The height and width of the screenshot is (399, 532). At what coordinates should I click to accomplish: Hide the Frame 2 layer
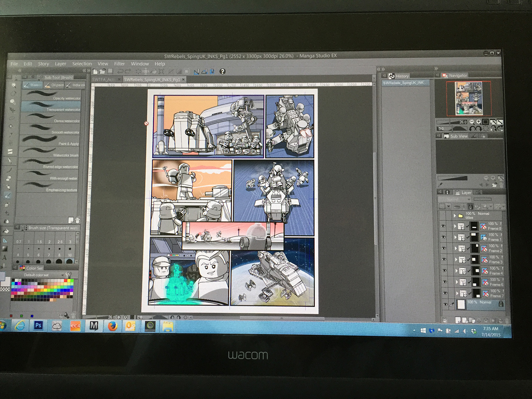[x=444, y=248]
